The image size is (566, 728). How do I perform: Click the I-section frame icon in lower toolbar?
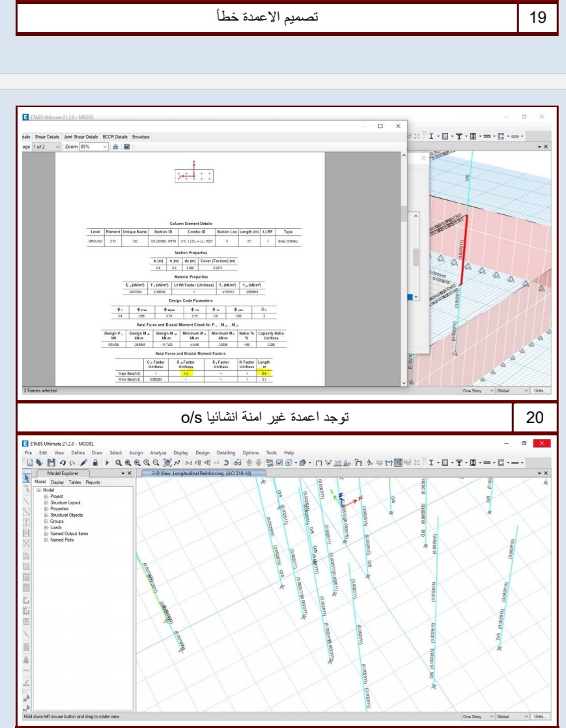pos(431,463)
